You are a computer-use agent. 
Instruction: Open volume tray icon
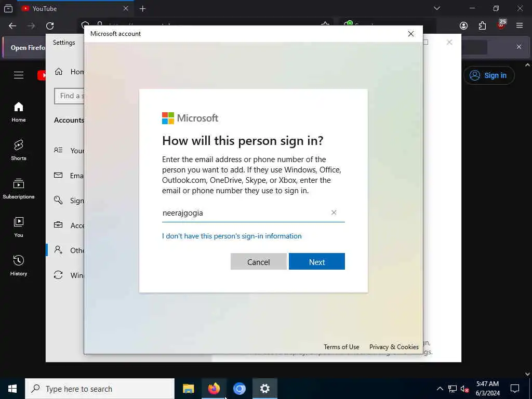click(x=464, y=389)
